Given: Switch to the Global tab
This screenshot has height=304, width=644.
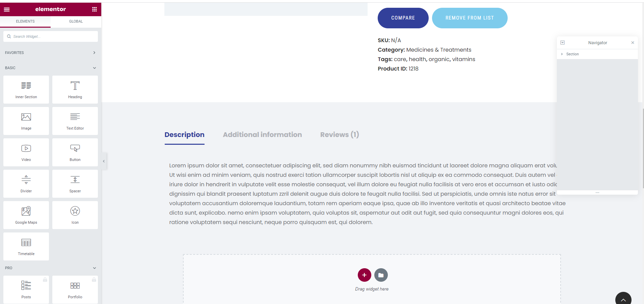Looking at the screenshot, I should [76, 21].
